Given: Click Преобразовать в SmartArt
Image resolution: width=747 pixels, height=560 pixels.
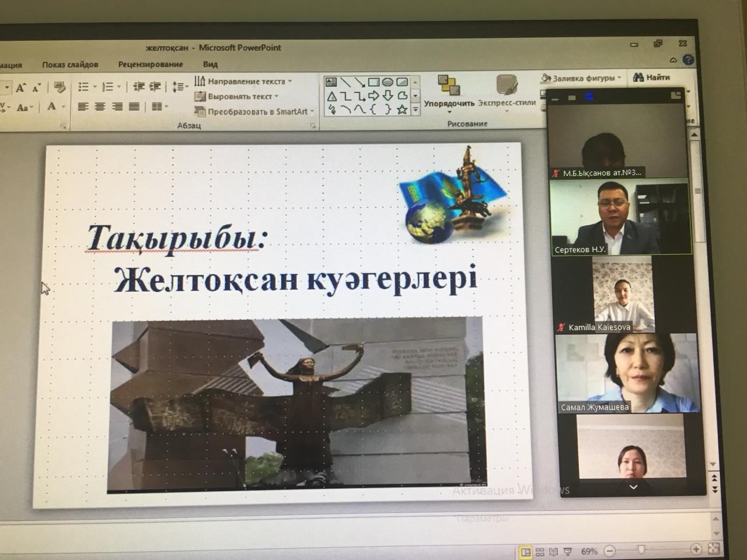Looking at the screenshot, I should point(254,111).
